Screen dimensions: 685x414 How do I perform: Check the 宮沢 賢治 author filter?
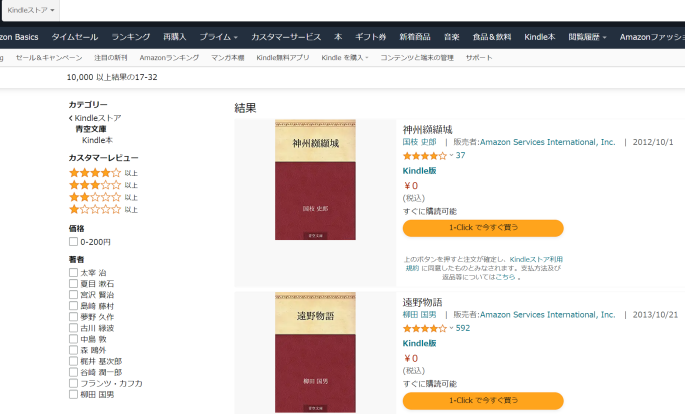click(x=73, y=295)
